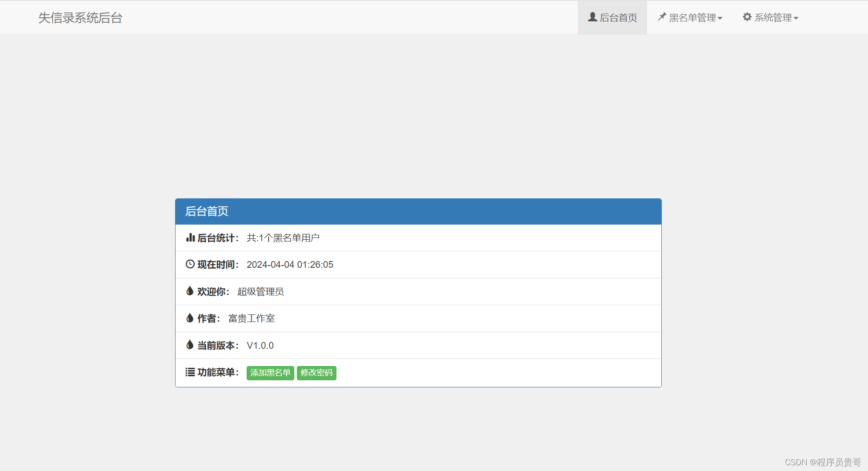Viewport: 868px width, 471px height.
Task: Click the green 修改密码 button
Action: tap(316, 373)
